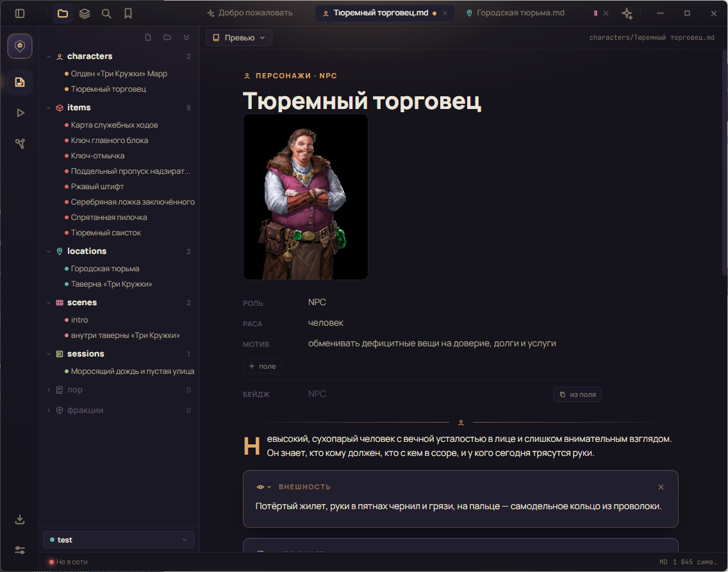Viewport: 728px width, 572px height.
Task: Click the Тюремный торговец page title
Action: (362, 101)
